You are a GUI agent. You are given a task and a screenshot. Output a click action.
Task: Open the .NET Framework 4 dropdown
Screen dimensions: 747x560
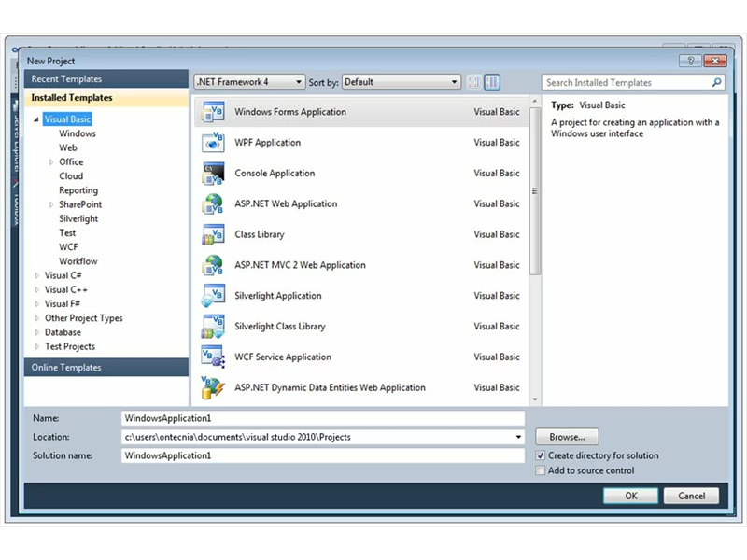coord(249,82)
